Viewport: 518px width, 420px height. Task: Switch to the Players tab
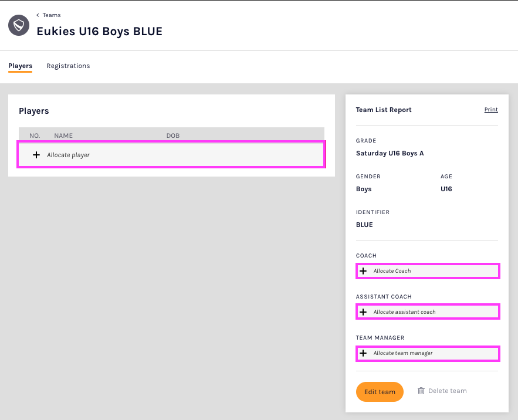(20, 66)
